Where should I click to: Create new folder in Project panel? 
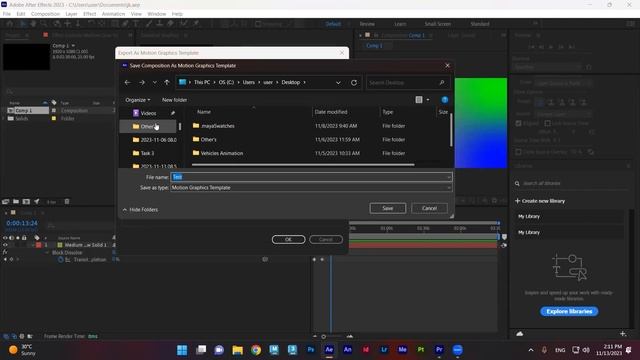coord(16,202)
